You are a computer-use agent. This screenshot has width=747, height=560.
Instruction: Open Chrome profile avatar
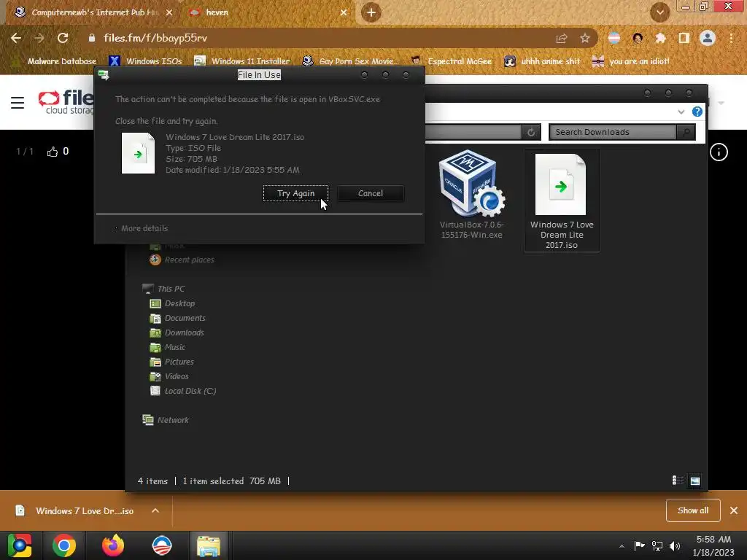(708, 38)
